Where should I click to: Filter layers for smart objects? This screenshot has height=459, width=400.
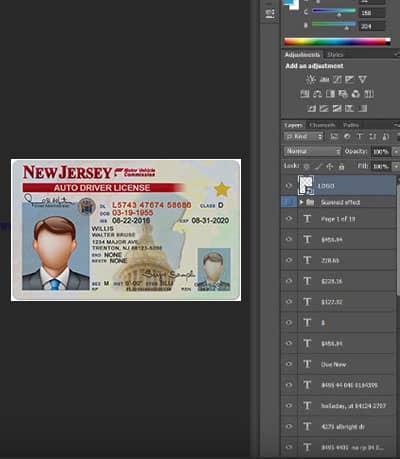pos(386,136)
